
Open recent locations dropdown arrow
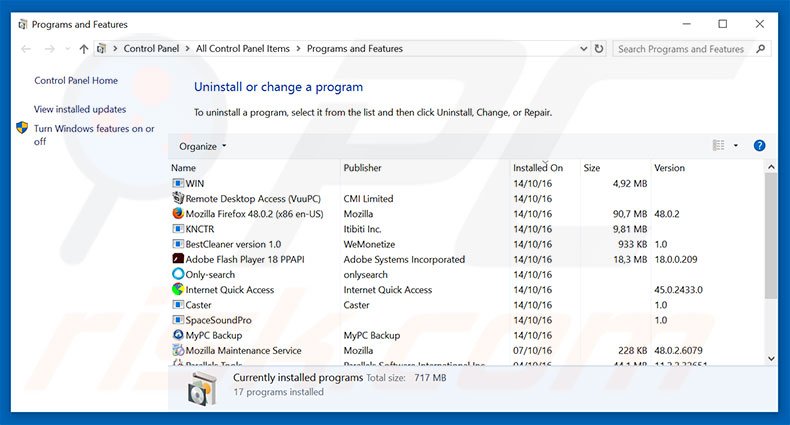68,49
